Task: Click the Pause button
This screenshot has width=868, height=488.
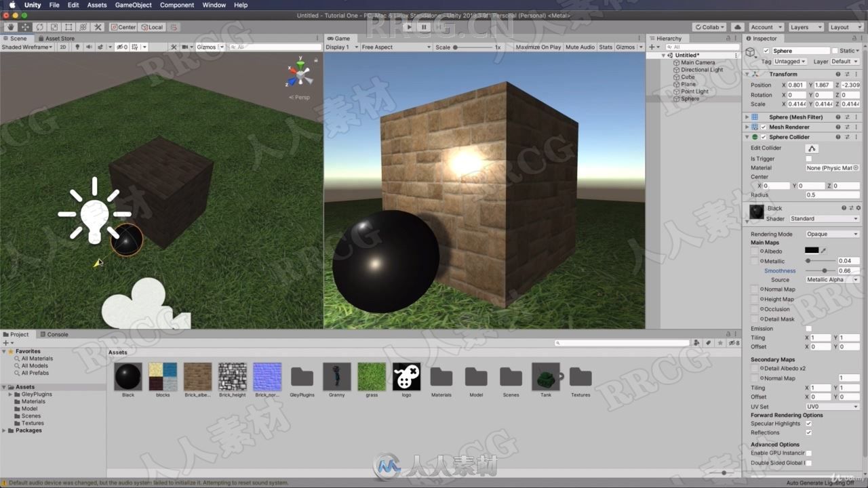Action: [x=424, y=27]
